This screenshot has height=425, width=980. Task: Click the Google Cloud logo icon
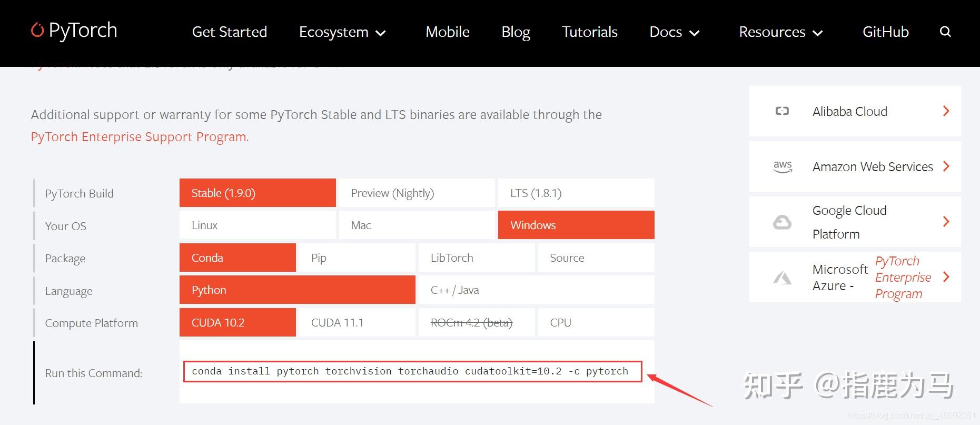[782, 222]
